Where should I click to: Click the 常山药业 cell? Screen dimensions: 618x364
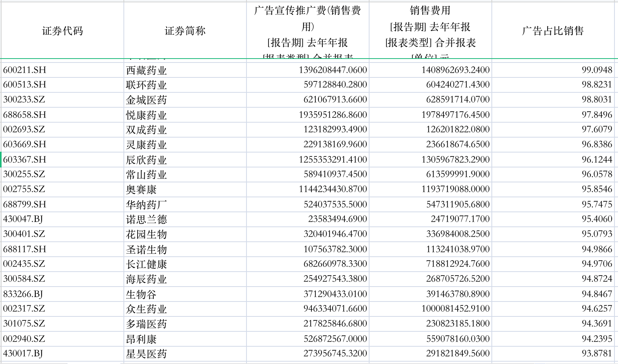click(185, 174)
